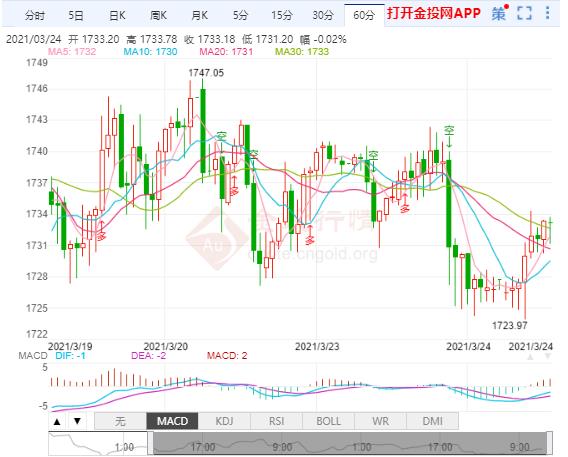The height and width of the screenshot is (457, 568).
Task: Click the shaded range selection near 17:00
Action: click(203, 447)
